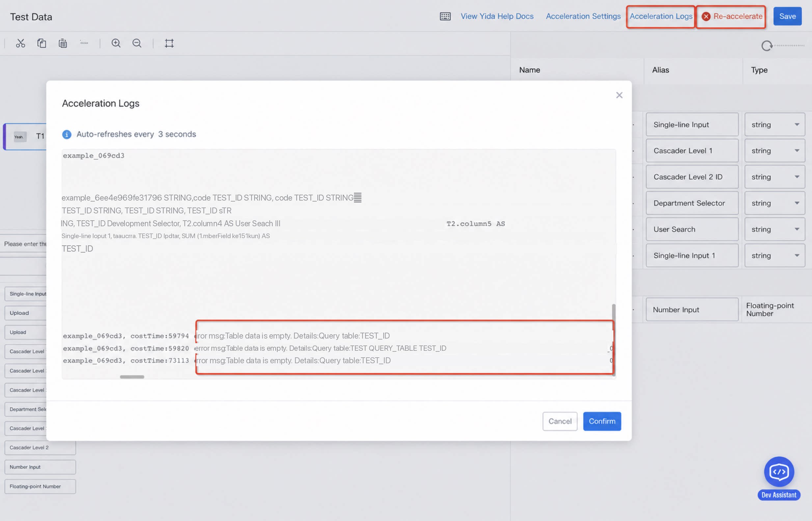The width and height of the screenshot is (812, 521).
Task: Click the fit-to-canvas frame icon
Action: (169, 43)
